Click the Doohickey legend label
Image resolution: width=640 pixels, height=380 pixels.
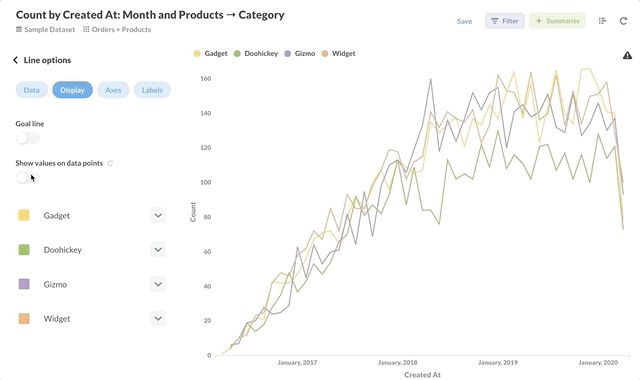tap(261, 53)
